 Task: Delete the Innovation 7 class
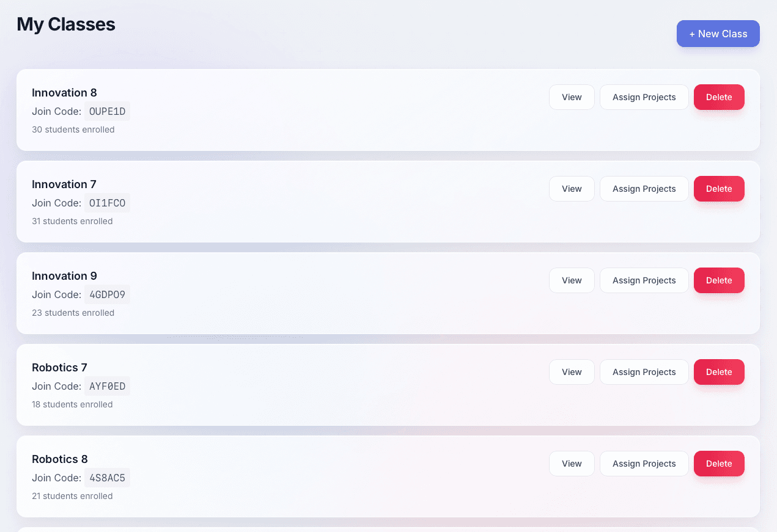click(x=718, y=188)
